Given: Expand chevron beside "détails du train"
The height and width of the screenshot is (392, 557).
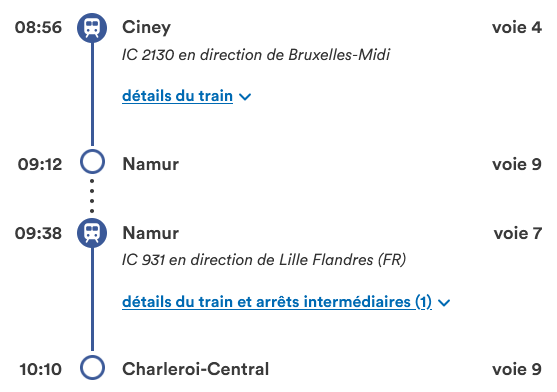Looking at the screenshot, I should pos(245,97).
